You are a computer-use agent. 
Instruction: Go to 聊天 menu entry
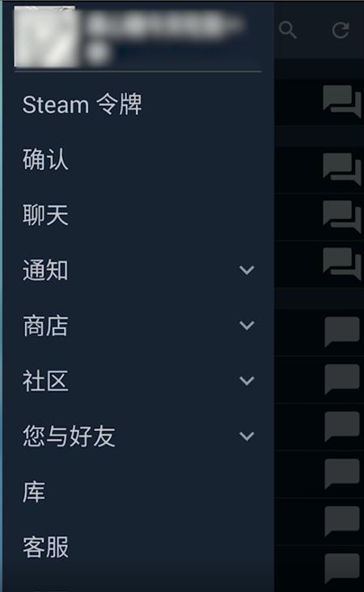[45, 215]
